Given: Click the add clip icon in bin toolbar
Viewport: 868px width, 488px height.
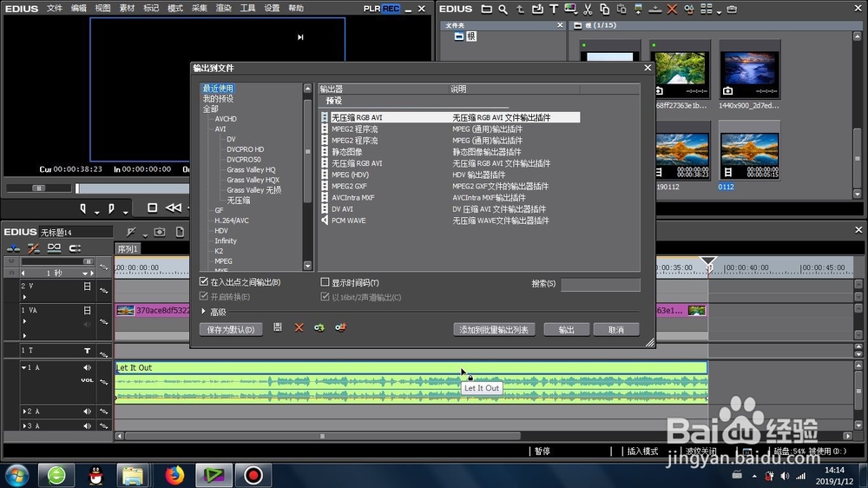Looking at the screenshot, I should [537, 9].
